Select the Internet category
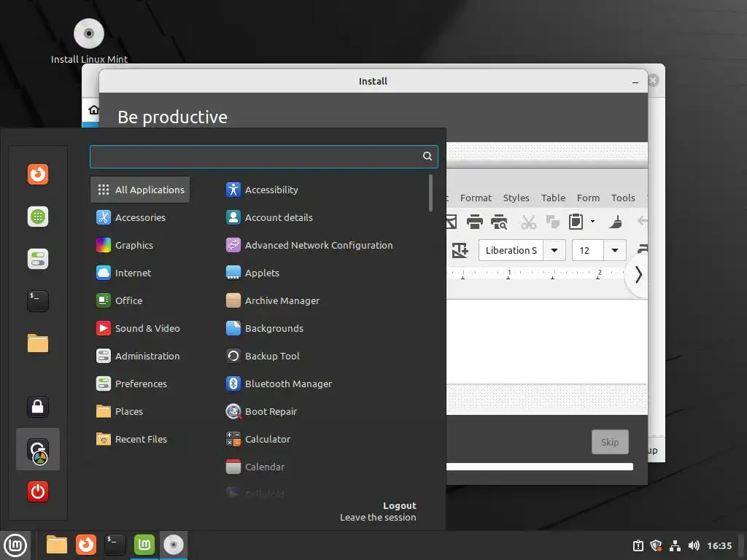The height and width of the screenshot is (560, 747). pos(124,273)
